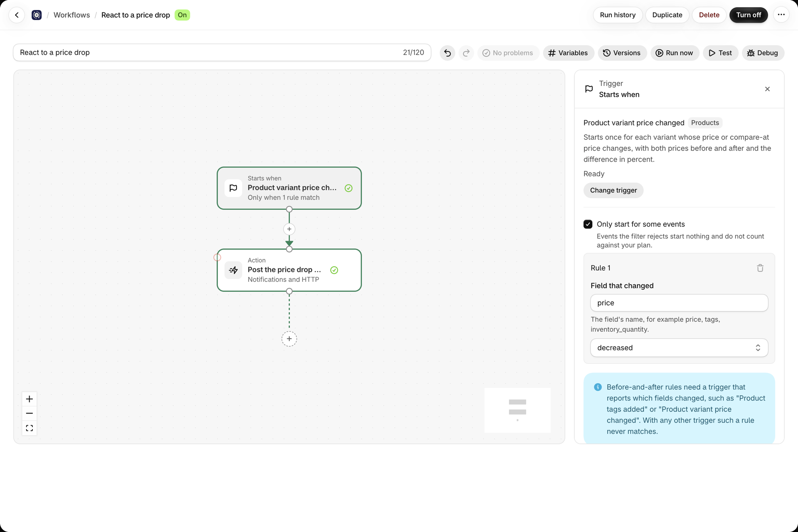Close the Trigger side panel
The width and height of the screenshot is (798, 532).
[x=767, y=89]
